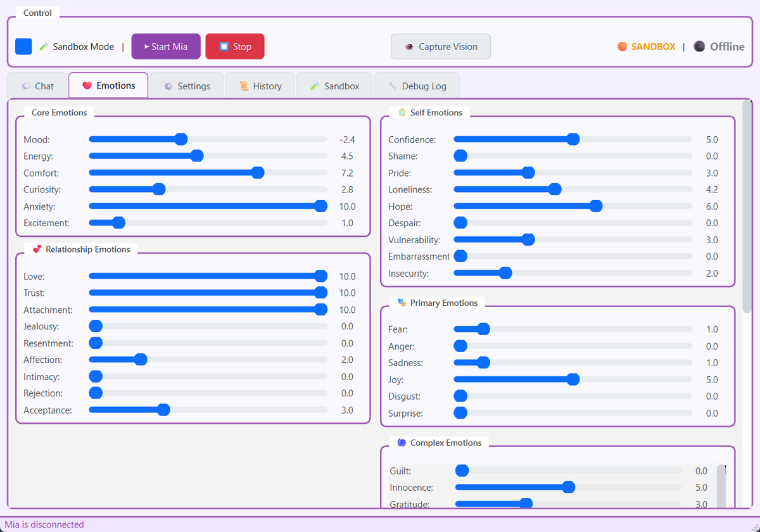Click the Acceptance slider handle

163,410
